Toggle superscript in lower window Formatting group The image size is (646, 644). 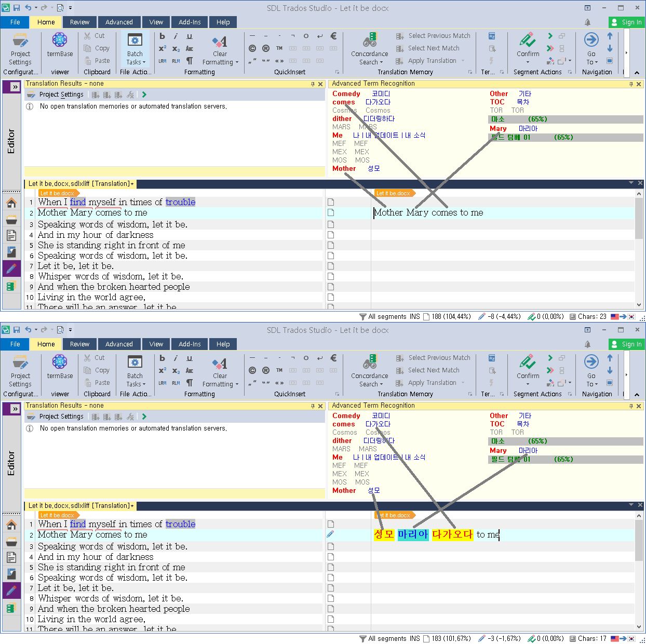pyautogui.click(x=162, y=370)
